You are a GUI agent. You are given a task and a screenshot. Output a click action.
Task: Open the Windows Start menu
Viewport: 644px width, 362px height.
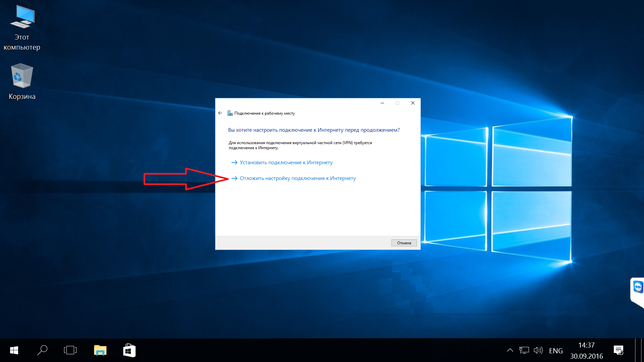pos(14,350)
